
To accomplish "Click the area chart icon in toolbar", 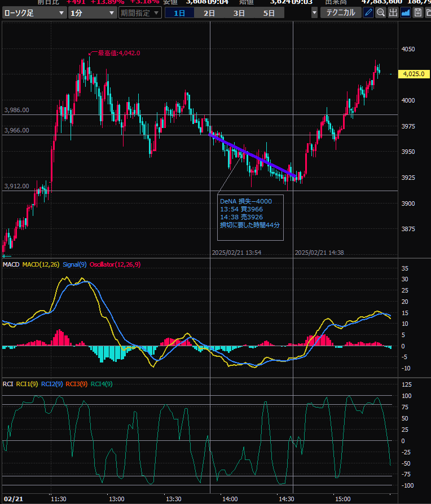I will [406, 12].
